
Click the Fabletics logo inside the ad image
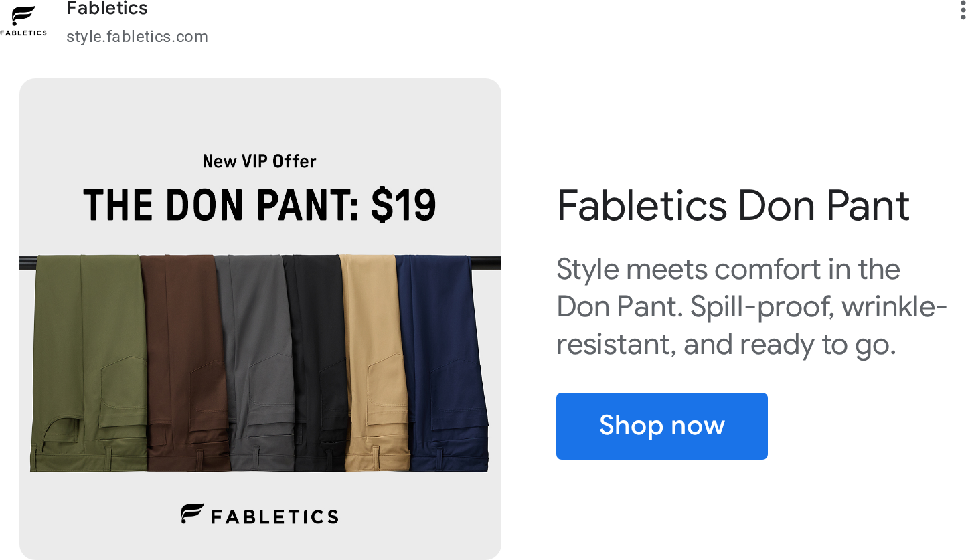259,515
